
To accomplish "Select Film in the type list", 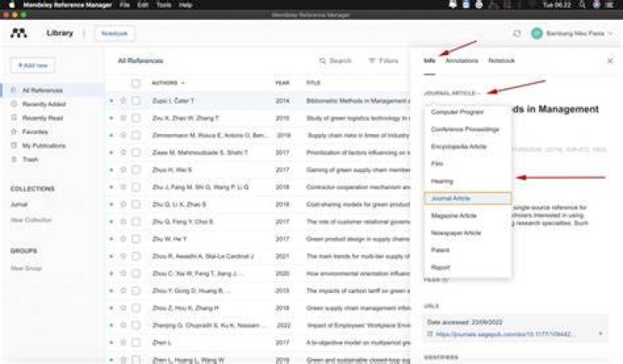I will point(437,163).
